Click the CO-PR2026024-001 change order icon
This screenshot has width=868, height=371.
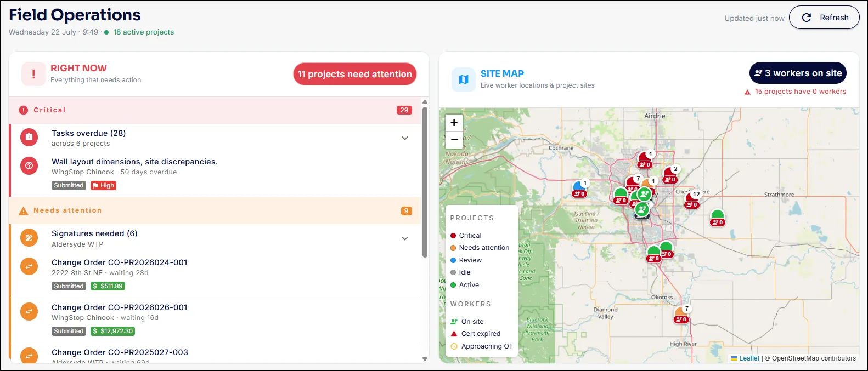[x=29, y=266]
